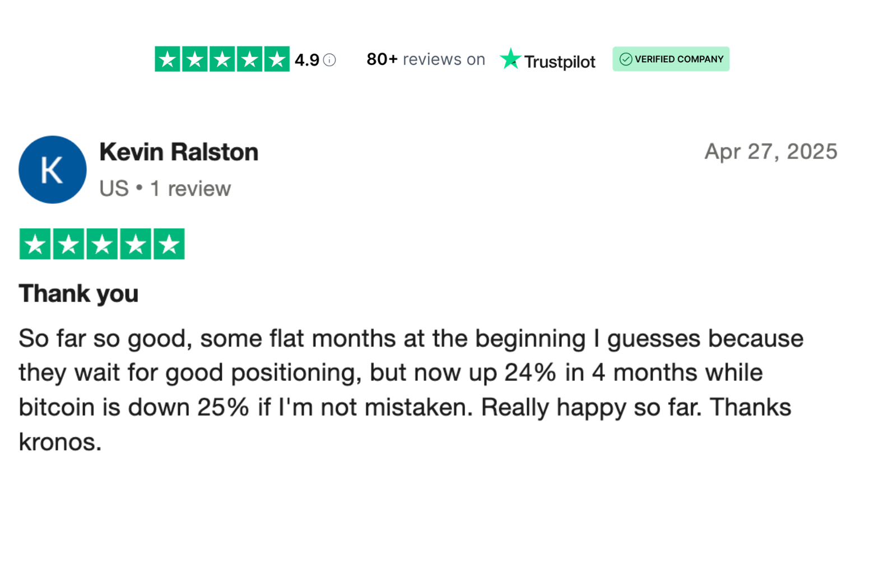Open the Trustpilot wordmark link
Image resolution: width=874 pixels, height=588 pixels.
[x=559, y=61]
